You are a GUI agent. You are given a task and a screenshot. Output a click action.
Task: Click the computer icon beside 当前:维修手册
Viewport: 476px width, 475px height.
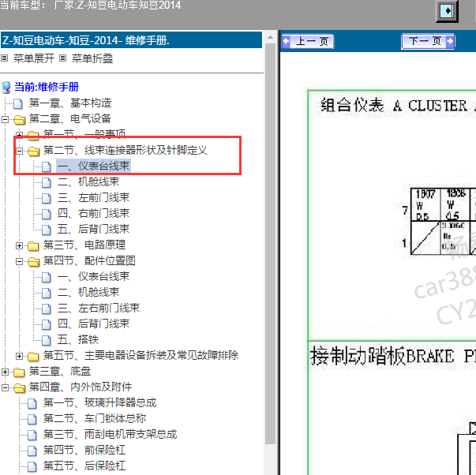6,88
